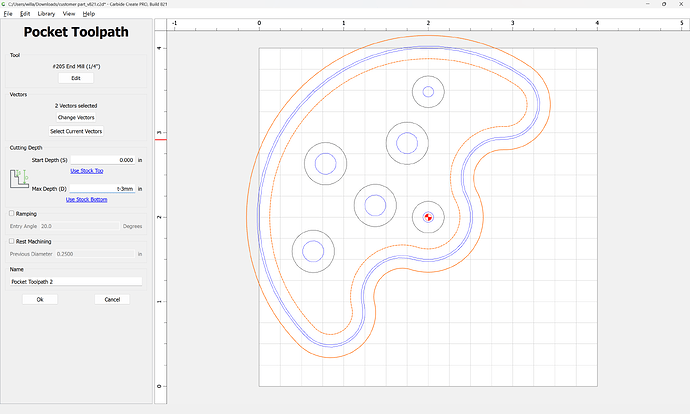This screenshot has width=690, height=414.
Task: Enable the Ramping checkbox
Action: click(x=12, y=213)
